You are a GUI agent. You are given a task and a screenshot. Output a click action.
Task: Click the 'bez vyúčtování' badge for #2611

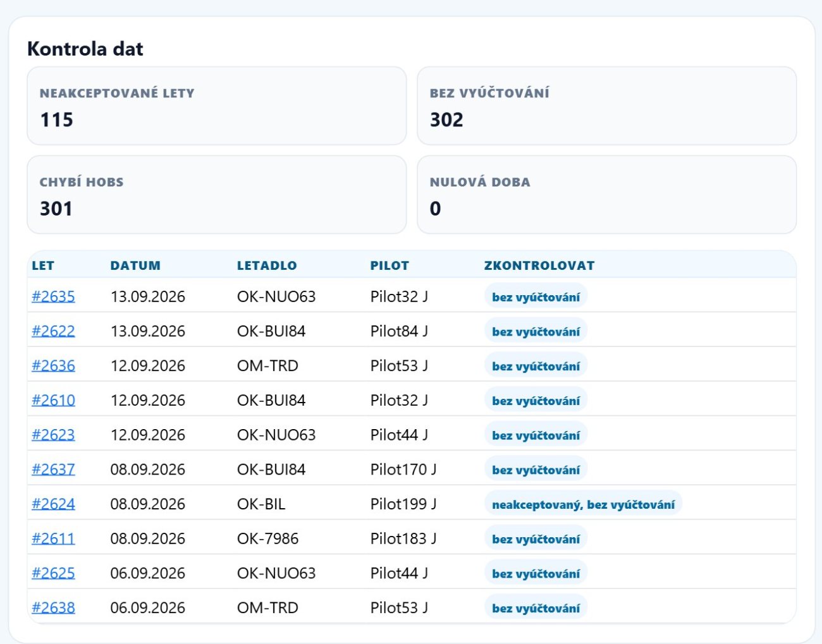point(536,539)
